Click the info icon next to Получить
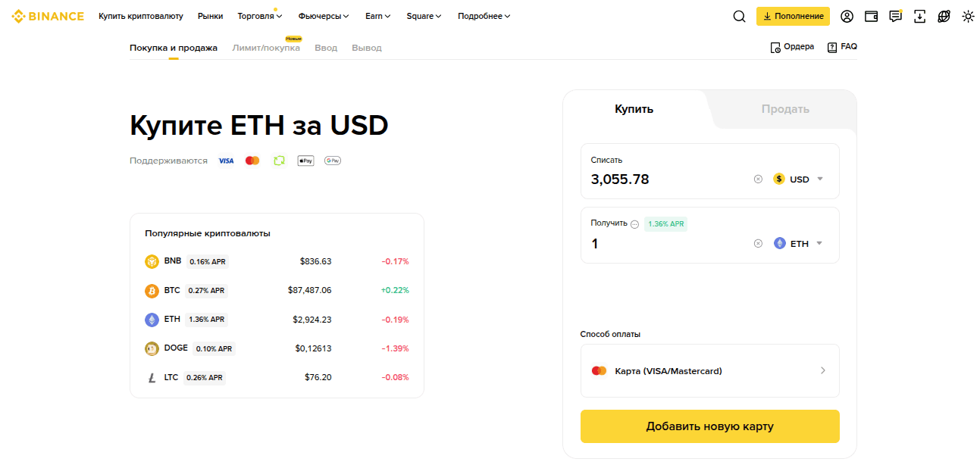The image size is (980, 465). tap(635, 224)
